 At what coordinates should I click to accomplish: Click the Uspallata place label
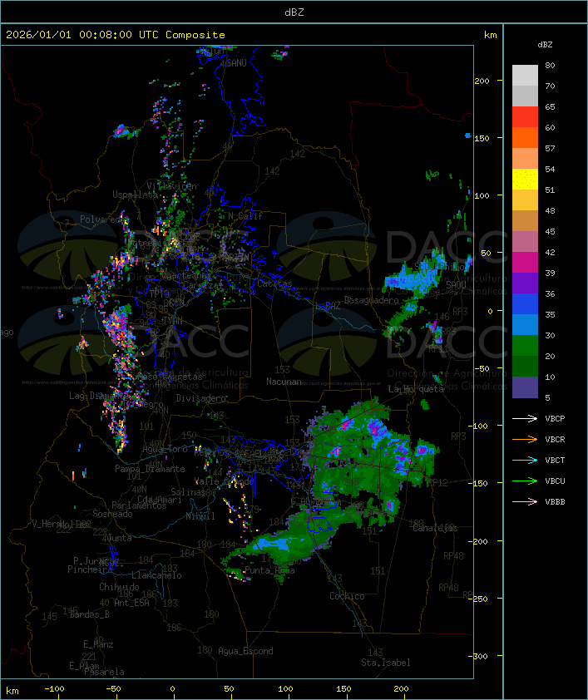pyautogui.click(x=135, y=195)
